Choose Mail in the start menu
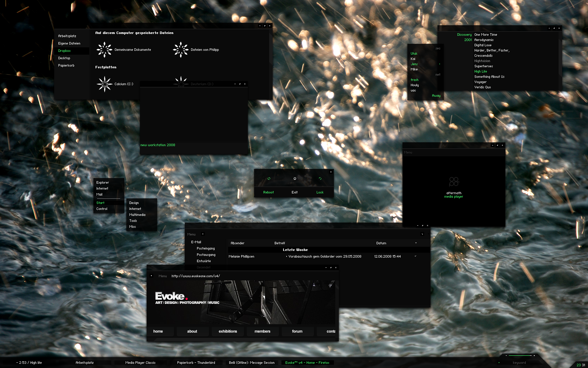The width and height of the screenshot is (588, 368). (x=99, y=195)
